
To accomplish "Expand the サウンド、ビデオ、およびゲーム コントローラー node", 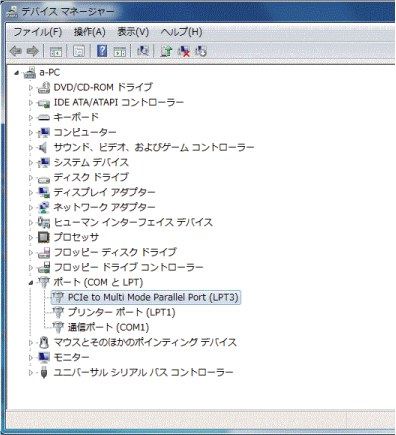I will 31,148.
